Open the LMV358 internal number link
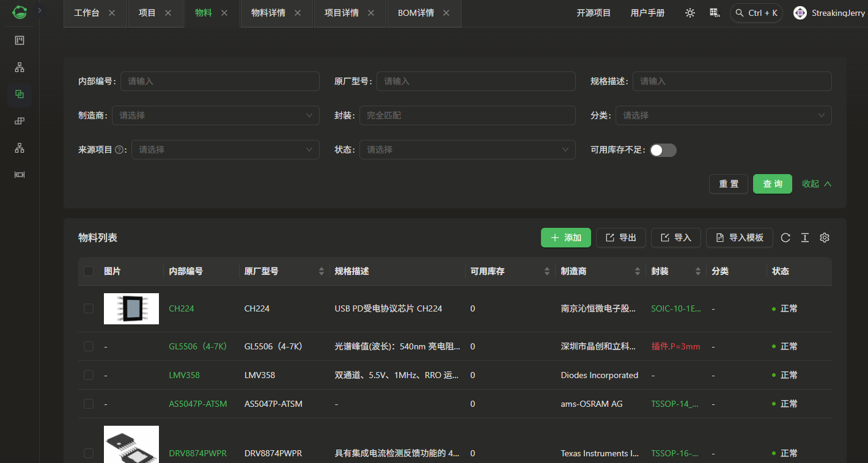This screenshot has height=463, width=868. (184, 375)
